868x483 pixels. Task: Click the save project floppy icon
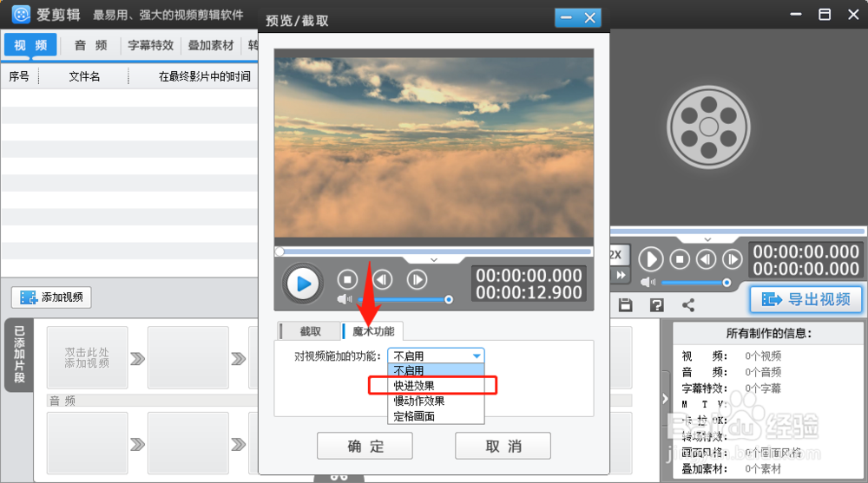pos(626,305)
